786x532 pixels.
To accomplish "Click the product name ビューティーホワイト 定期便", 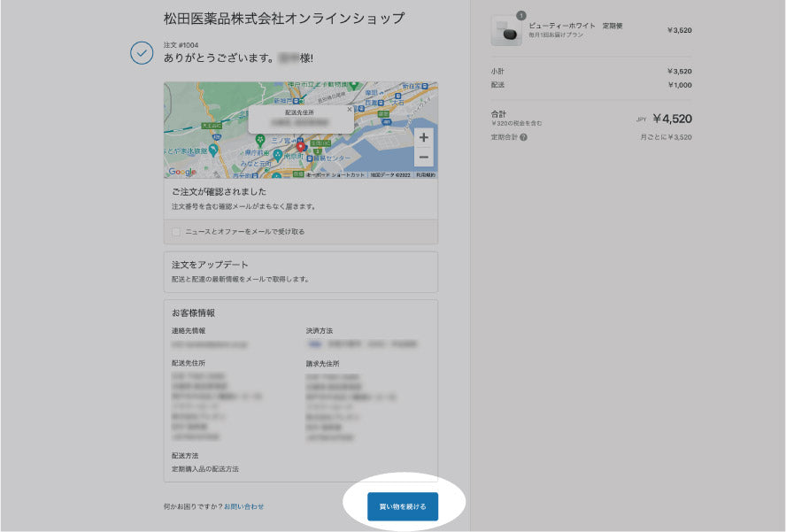I will 575,26.
